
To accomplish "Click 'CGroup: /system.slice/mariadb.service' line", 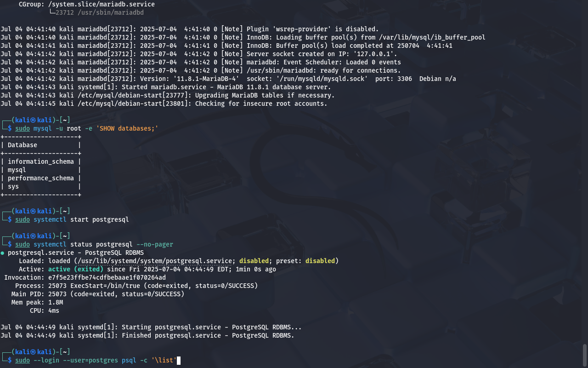I will click(x=87, y=4).
